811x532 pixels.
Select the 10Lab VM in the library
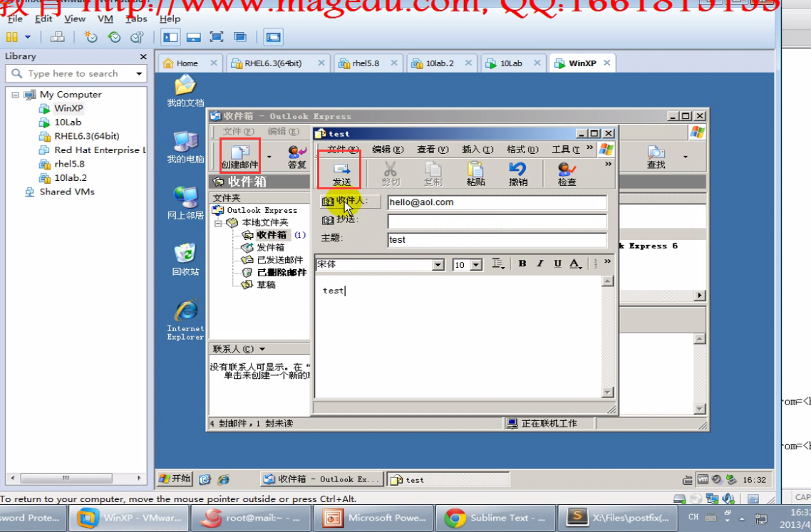68,122
